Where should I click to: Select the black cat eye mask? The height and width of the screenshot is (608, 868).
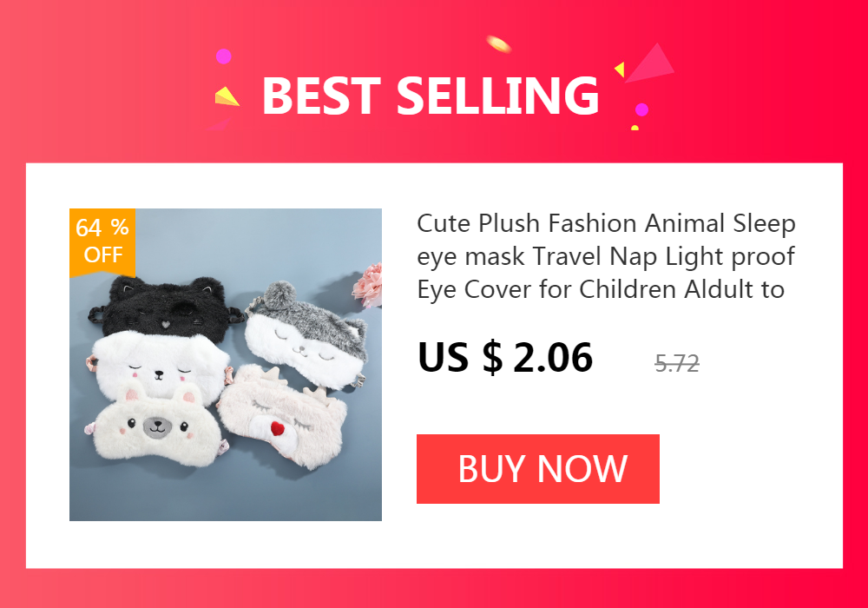166,307
